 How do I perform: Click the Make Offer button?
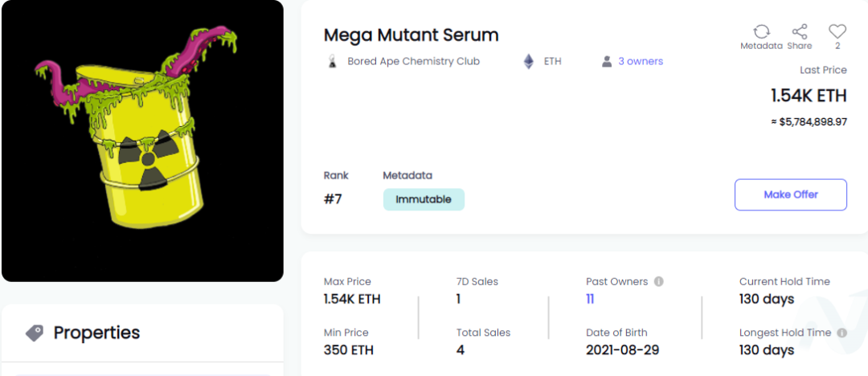pyautogui.click(x=791, y=194)
